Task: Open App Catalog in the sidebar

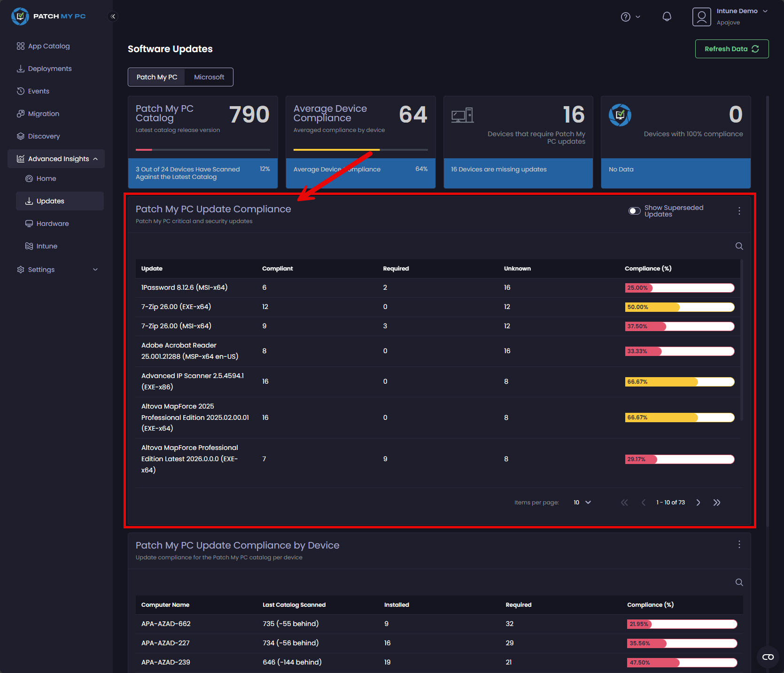Action: click(x=48, y=46)
